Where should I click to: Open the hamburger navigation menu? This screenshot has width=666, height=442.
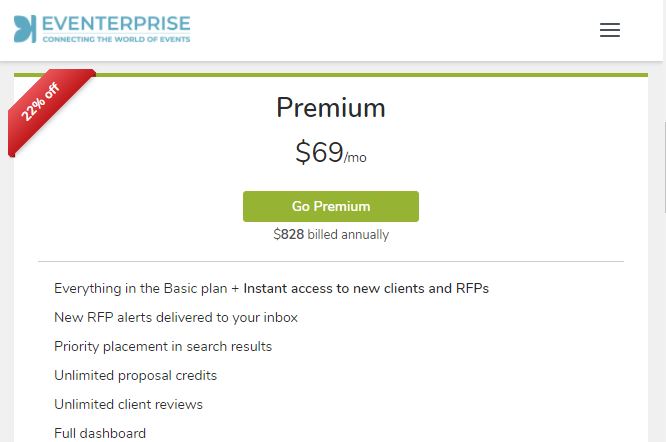tap(609, 30)
